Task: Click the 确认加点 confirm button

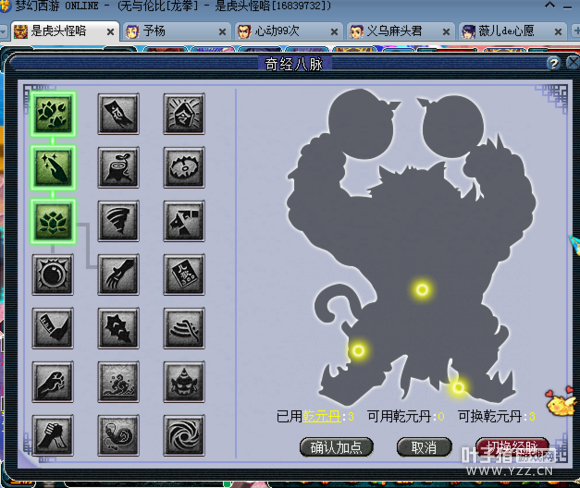Action: pos(336,447)
